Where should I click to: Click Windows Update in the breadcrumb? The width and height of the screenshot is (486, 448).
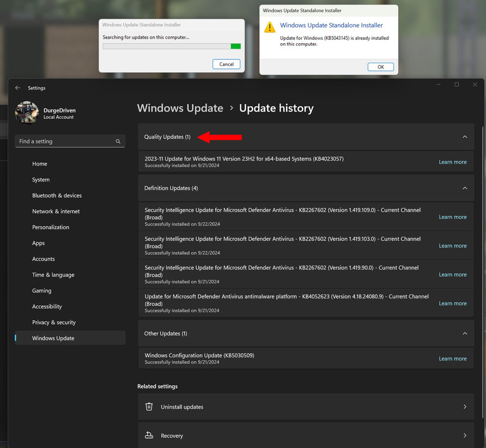tap(180, 108)
